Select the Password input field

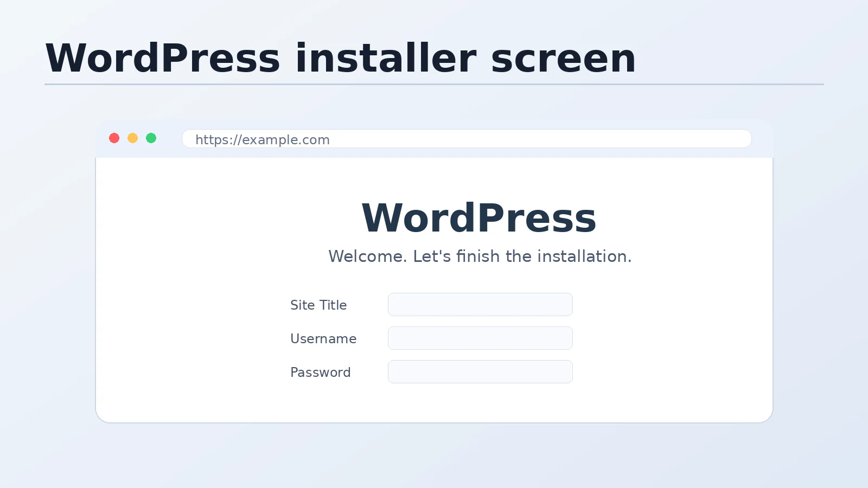[480, 371]
